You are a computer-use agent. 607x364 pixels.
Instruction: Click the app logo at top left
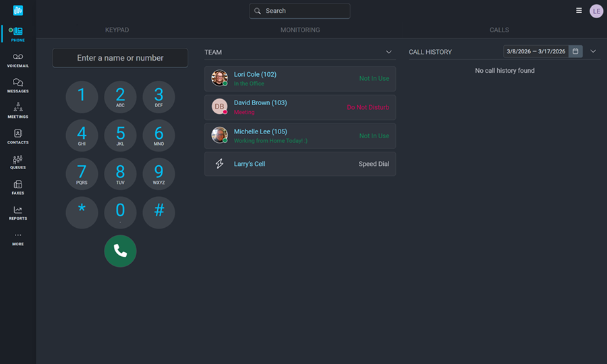(18, 10)
